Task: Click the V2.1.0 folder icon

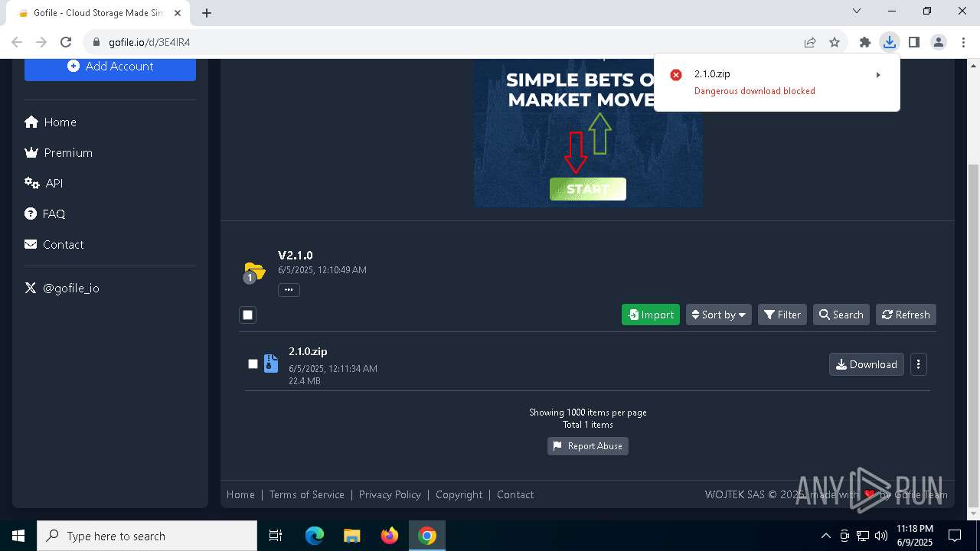Action: tap(254, 272)
